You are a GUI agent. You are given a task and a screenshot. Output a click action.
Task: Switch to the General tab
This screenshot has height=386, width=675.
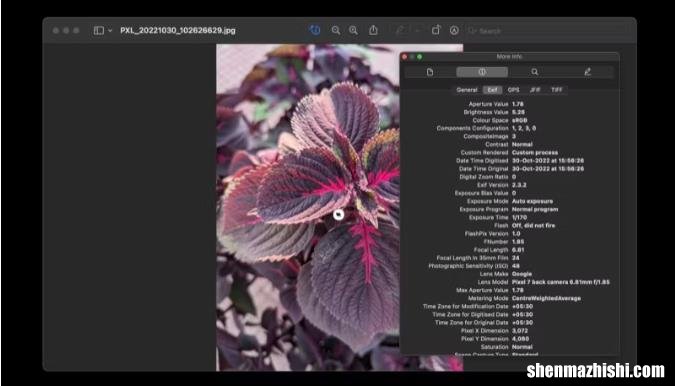click(x=467, y=90)
